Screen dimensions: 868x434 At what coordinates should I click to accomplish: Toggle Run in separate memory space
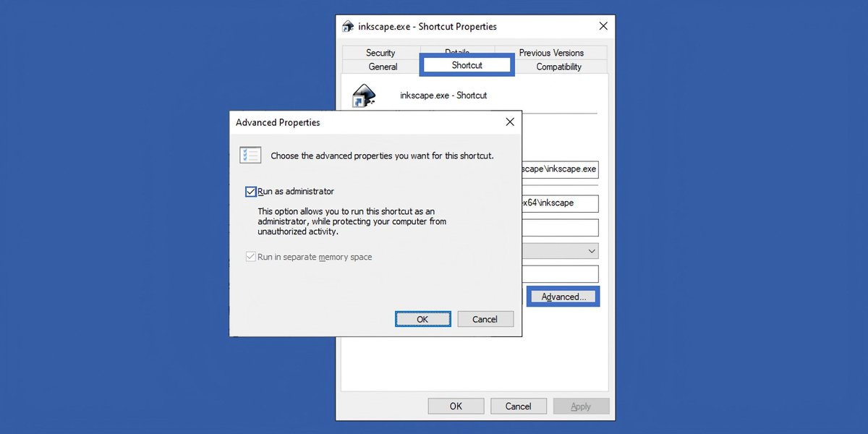coord(250,257)
